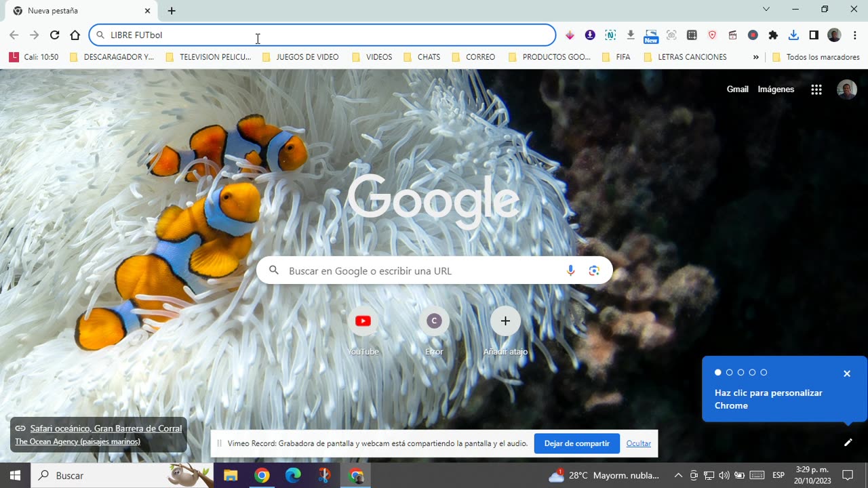Open Safari oceánico, Gran Barrera de Corral link
Image resolution: width=868 pixels, height=488 pixels.
tap(106, 428)
